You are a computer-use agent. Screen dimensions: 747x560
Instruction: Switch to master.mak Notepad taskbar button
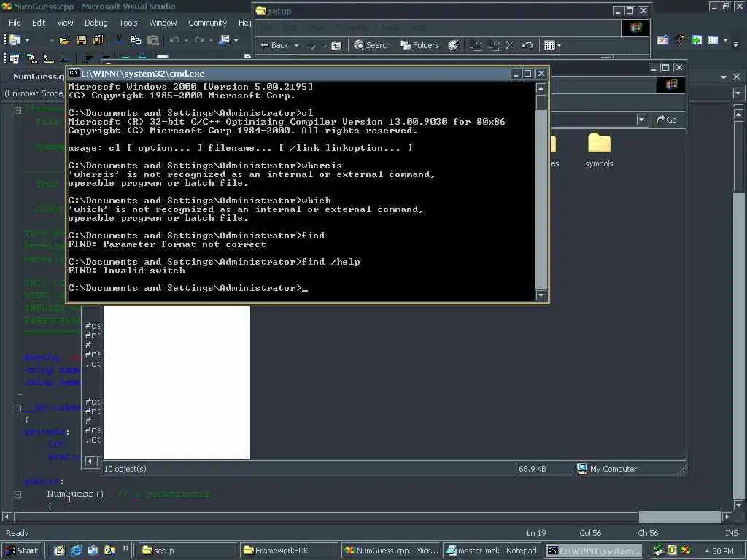[492, 551]
